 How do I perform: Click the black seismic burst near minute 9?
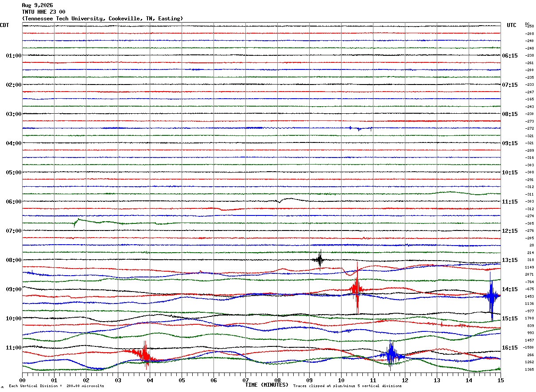click(x=319, y=260)
